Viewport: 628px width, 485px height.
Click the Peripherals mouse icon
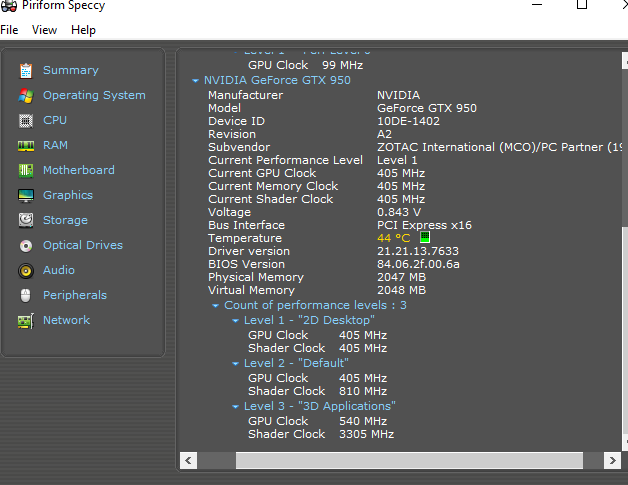(26, 296)
